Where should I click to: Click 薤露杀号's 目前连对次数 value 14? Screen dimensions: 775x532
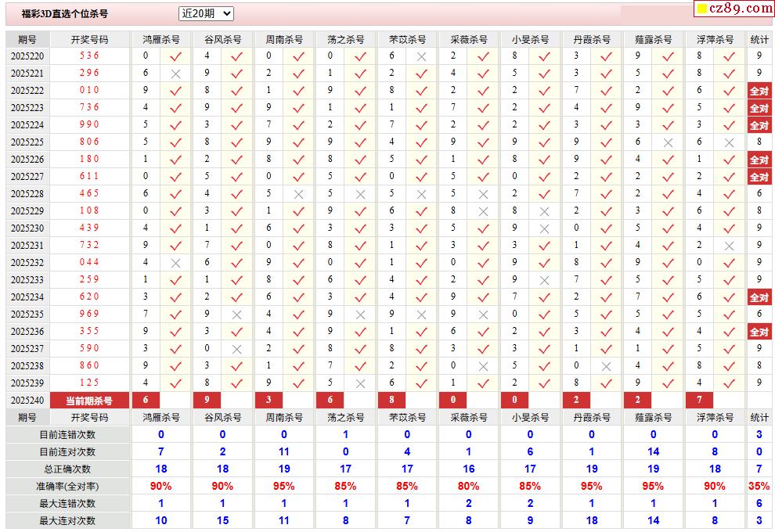click(x=653, y=452)
